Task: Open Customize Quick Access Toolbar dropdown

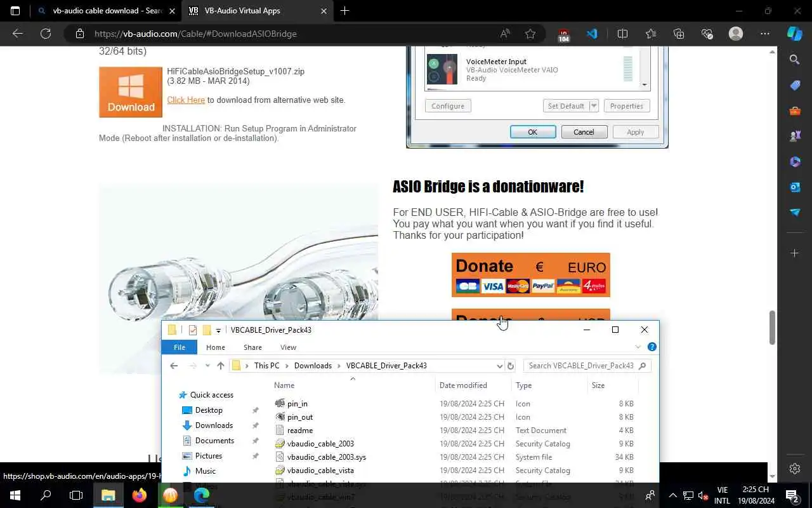Action: pos(218,330)
